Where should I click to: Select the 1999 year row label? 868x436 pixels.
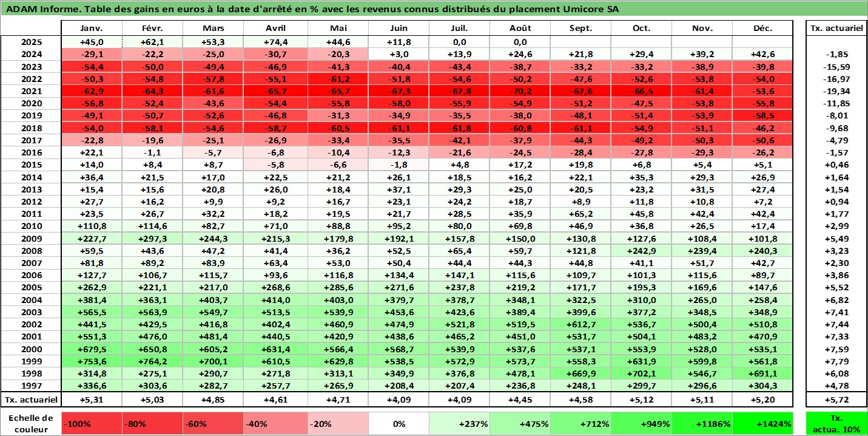click(31, 361)
